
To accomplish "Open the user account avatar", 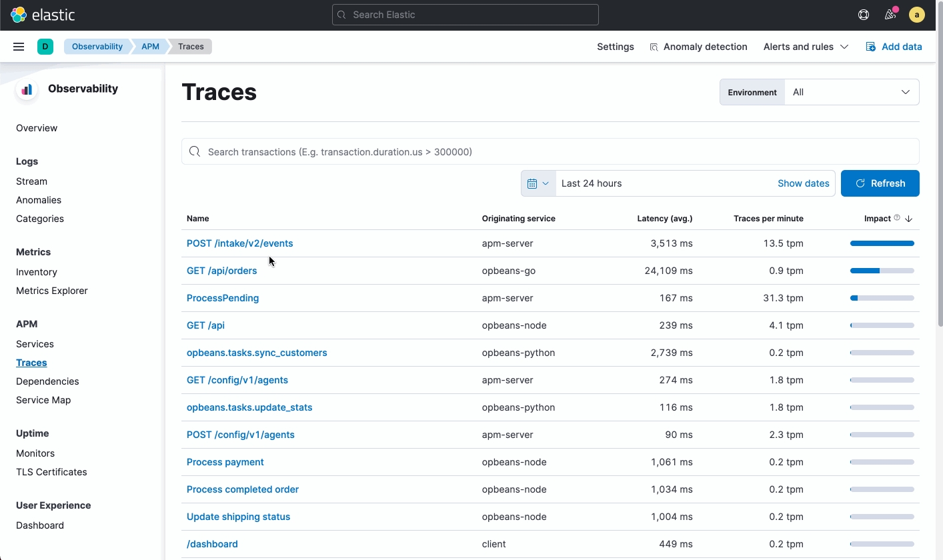I will [x=917, y=15].
